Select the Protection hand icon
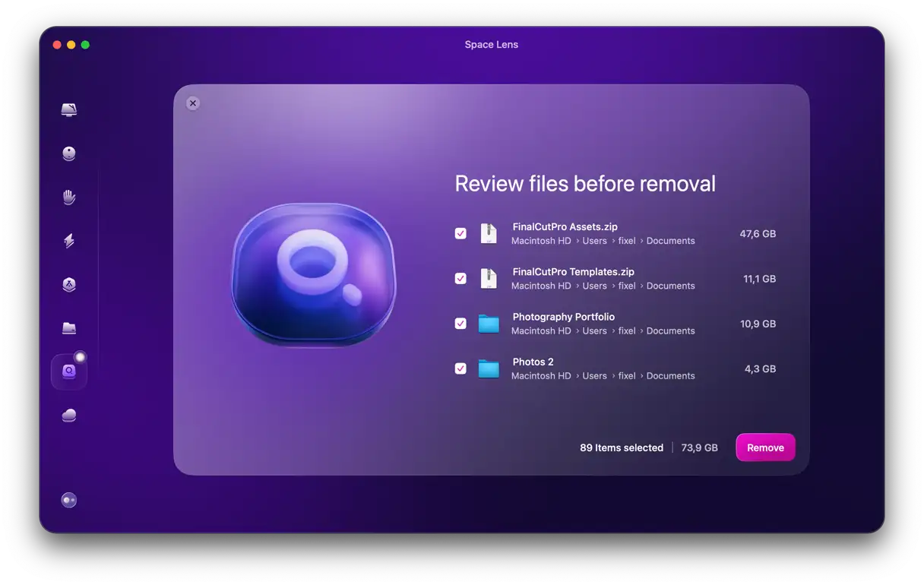This screenshot has height=585, width=924. [69, 198]
